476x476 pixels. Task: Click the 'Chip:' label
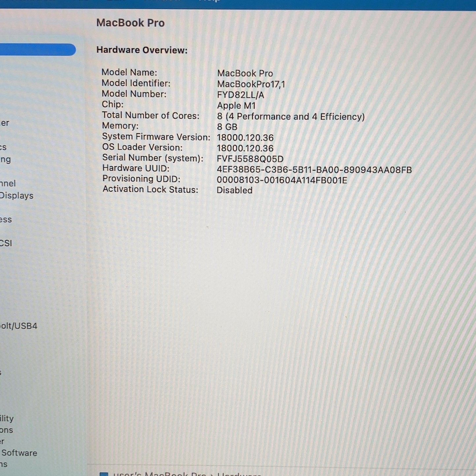(x=113, y=104)
